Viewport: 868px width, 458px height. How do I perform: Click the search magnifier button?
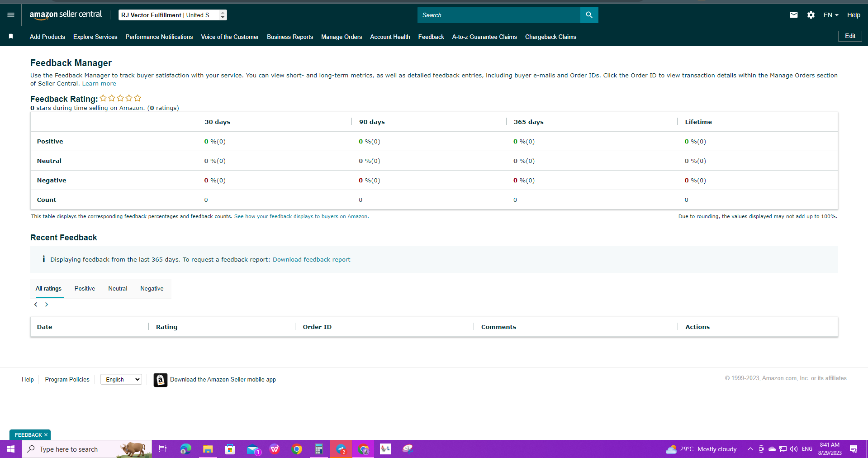pyautogui.click(x=589, y=15)
